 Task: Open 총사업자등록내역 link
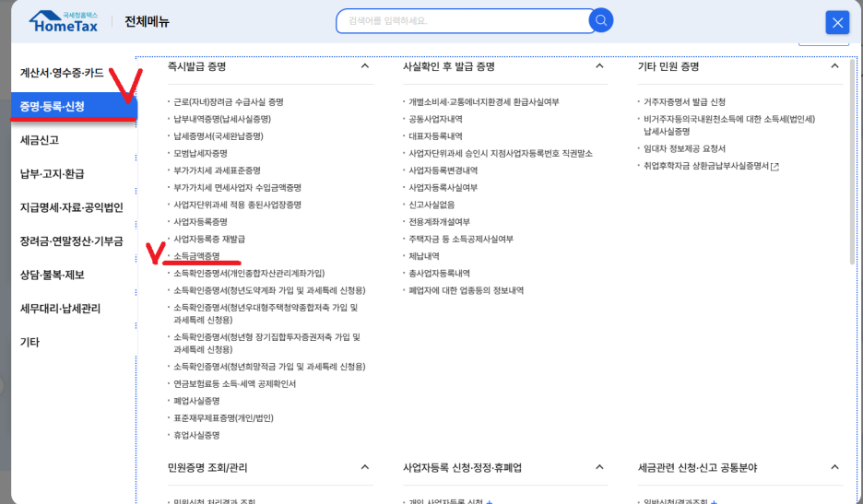[439, 273]
